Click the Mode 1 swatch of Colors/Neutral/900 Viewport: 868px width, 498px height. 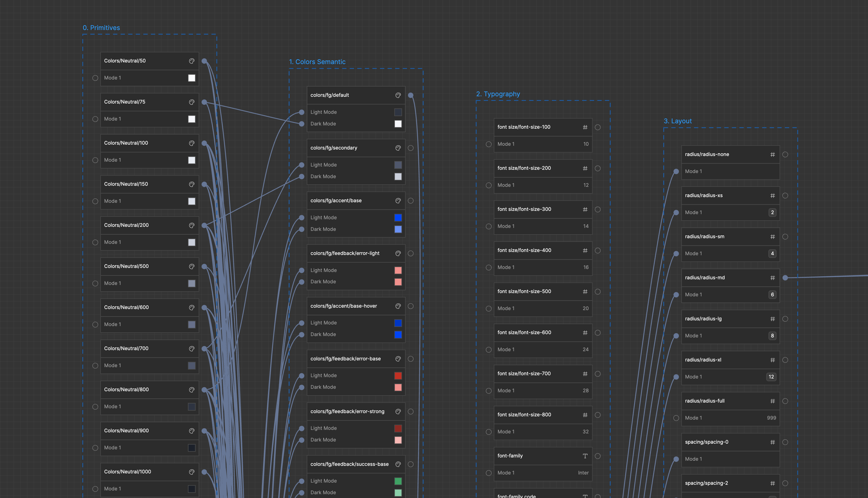coord(192,448)
